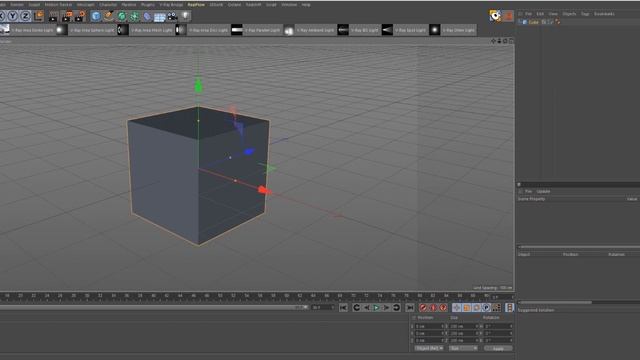Go to next keyframe

click(396, 308)
